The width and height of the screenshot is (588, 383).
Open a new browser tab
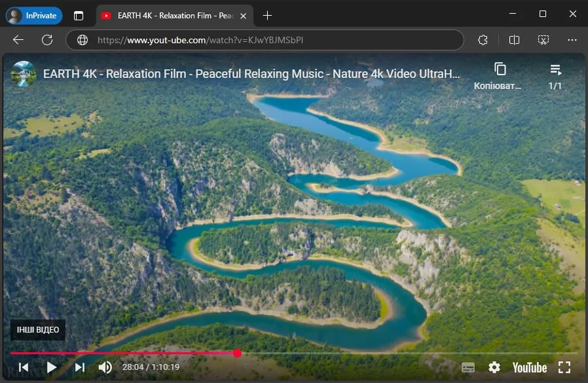[267, 16]
